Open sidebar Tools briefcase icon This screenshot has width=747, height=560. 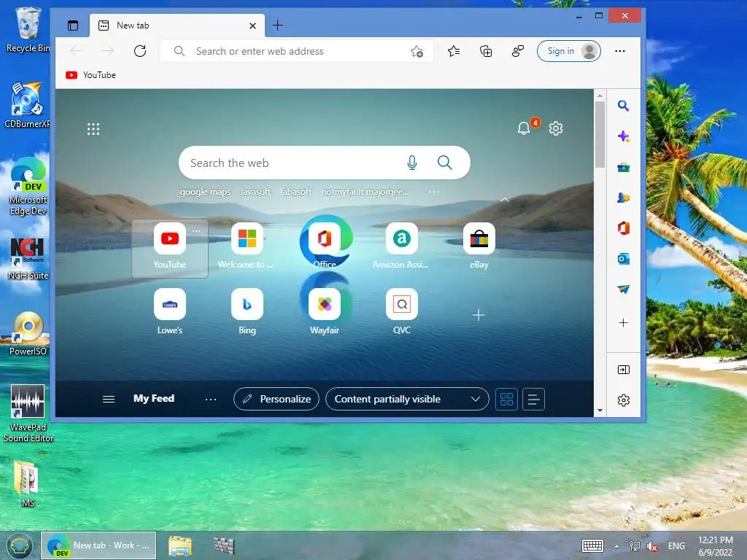tap(623, 167)
